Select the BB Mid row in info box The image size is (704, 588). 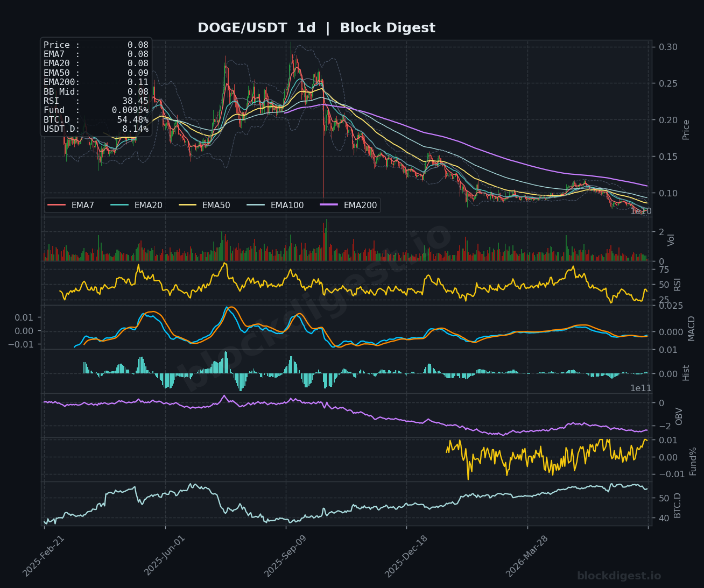coord(96,91)
